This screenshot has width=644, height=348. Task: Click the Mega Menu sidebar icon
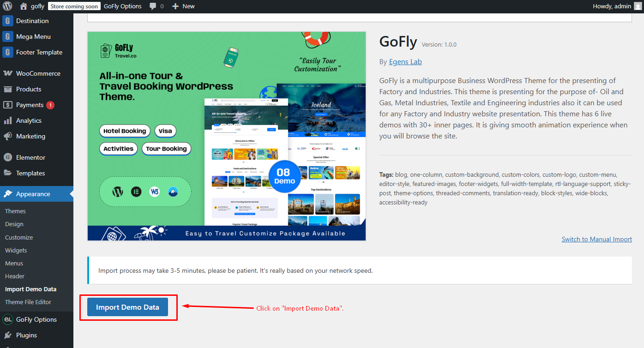pos(8,36)
